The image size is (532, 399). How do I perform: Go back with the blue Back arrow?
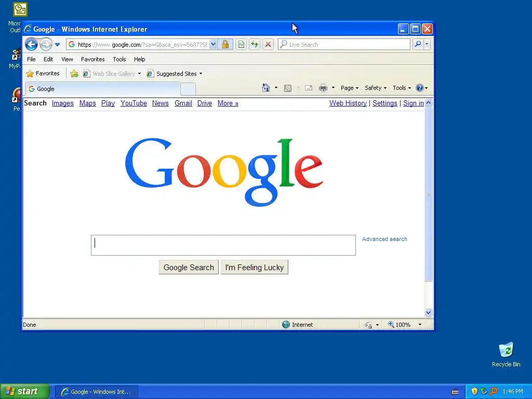[31, 45]
